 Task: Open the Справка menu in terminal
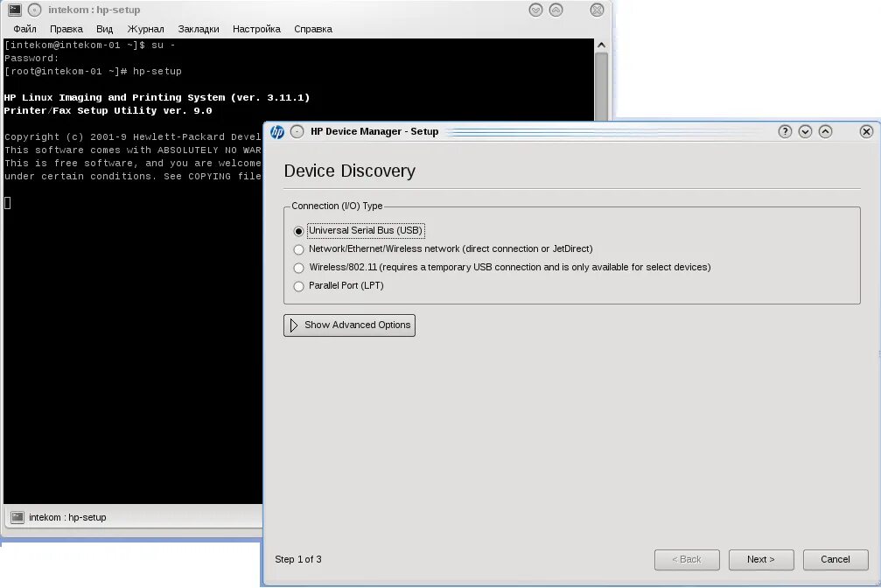point(313,29)
